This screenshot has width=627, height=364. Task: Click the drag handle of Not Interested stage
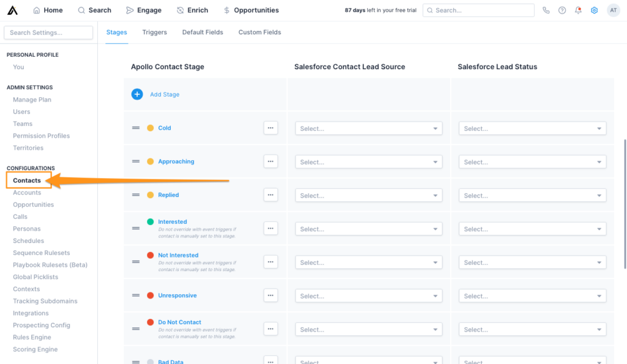pyautogui.click(x=136, y=262)
